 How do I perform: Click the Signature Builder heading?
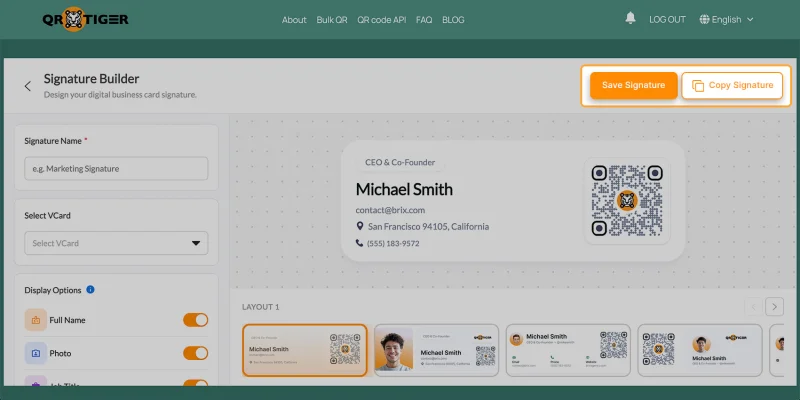click(x=91, y=79)
